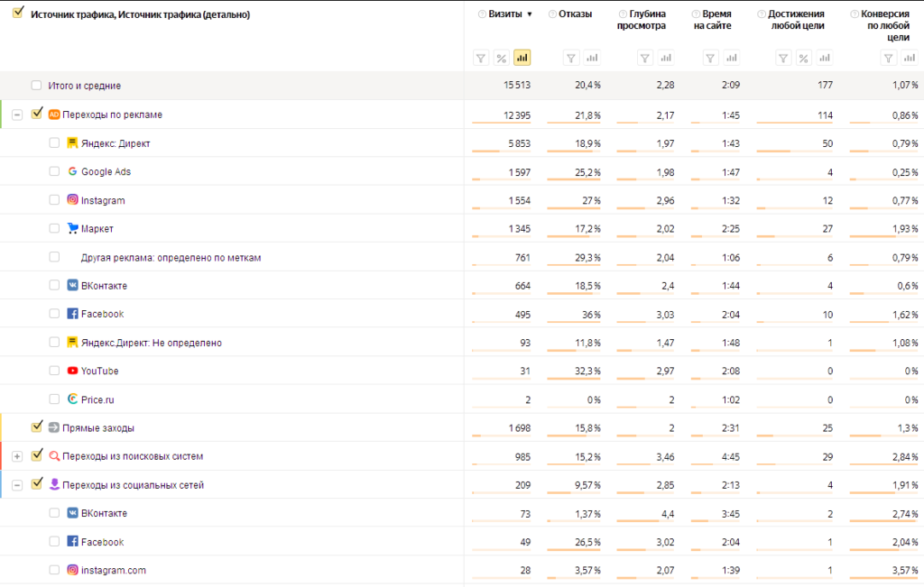
Task: Click the arrow icon of Прямые заходы row
Action: 53,427
